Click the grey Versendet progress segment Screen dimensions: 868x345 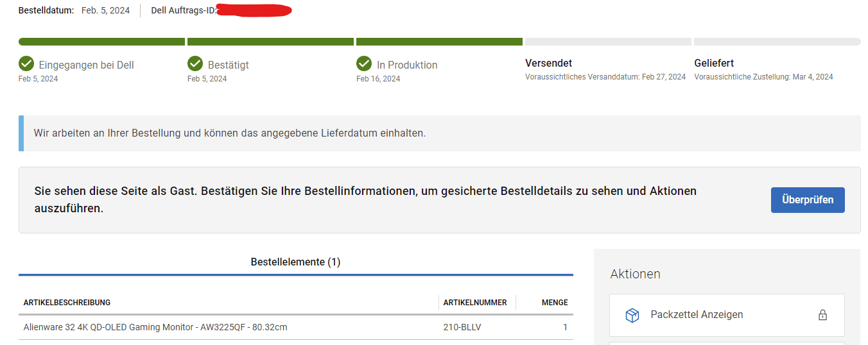pyautogui.click(x=608, y=42)
